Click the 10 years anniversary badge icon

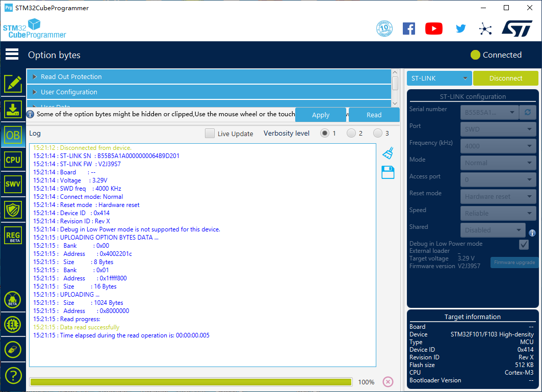tap(384, 29)
